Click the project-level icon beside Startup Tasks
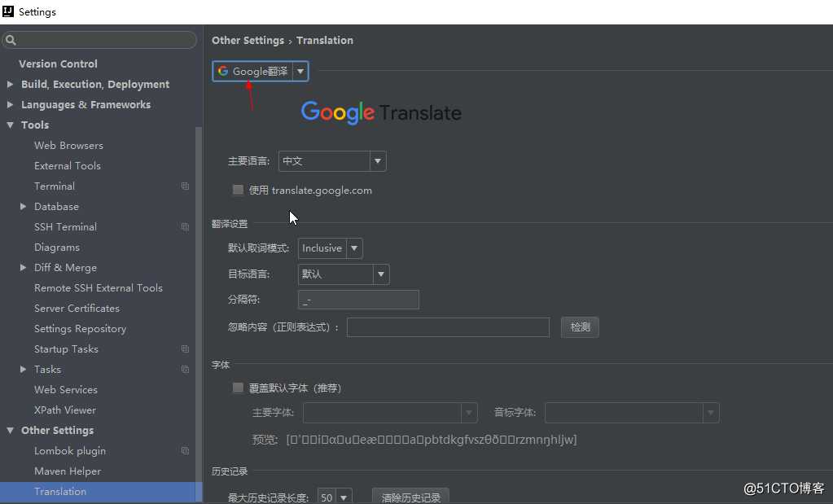Image resolution: width=833 pixels, height=504 pixels. tap(185, 349)
